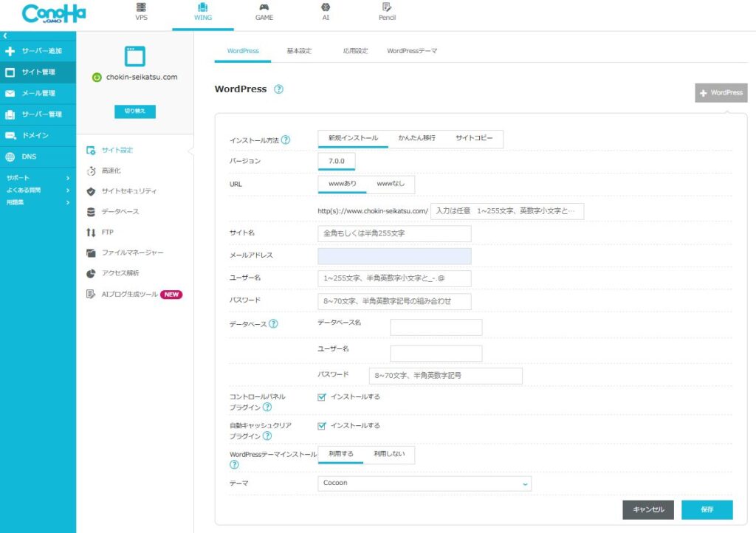Toggle コントロールパネルプラグイン install checkbox

[322, 397]
